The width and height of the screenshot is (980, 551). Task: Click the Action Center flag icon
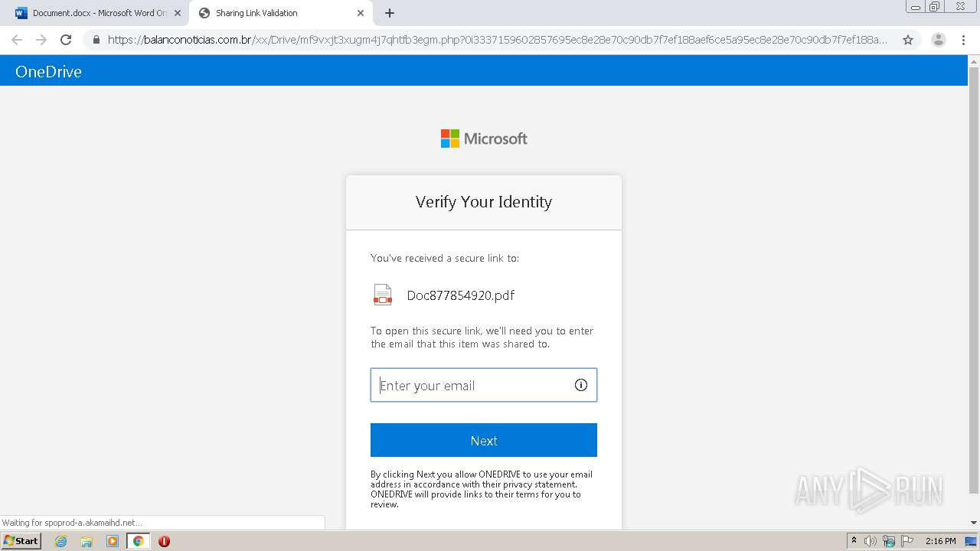907,541
